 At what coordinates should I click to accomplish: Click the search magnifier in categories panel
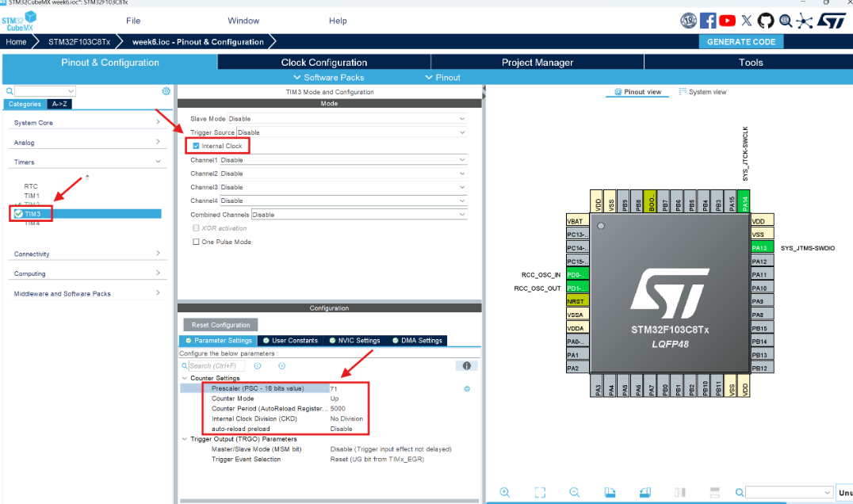click(10, 91)
